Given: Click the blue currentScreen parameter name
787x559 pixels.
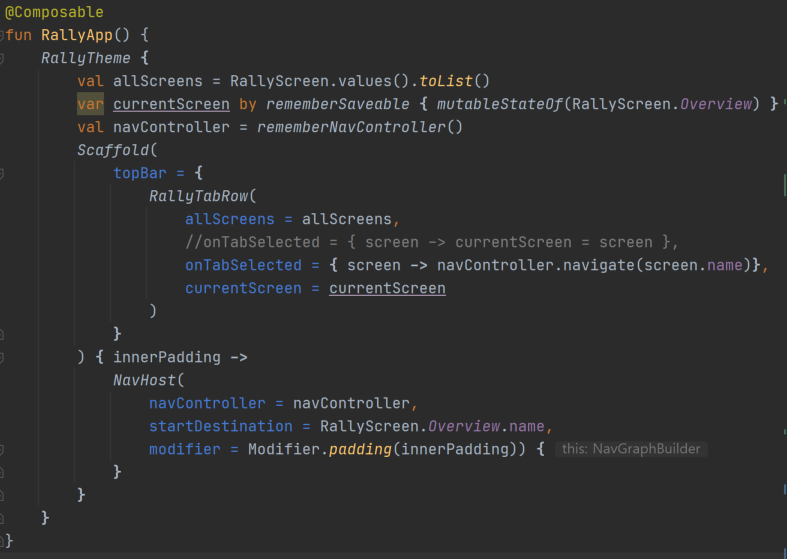Looking at the screenshot, I should (243, 289).
